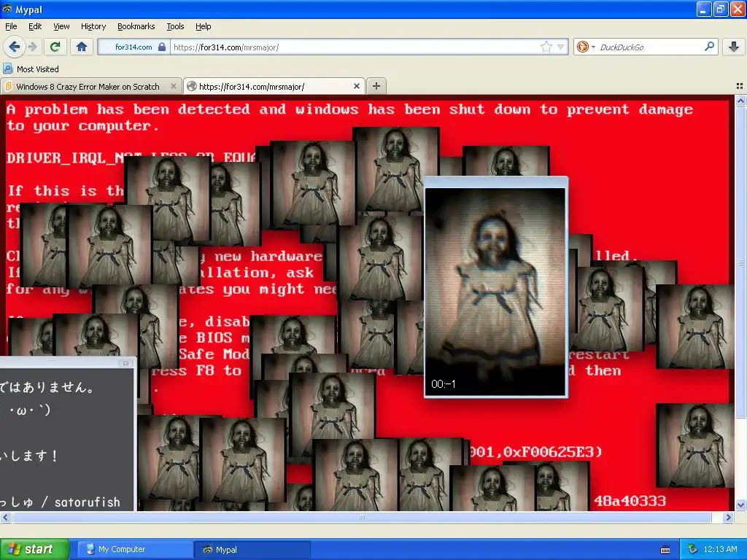Click the DRIVER_IRQL error line
747x560 pixels.
pyautogui.click(x=131, y=157)
